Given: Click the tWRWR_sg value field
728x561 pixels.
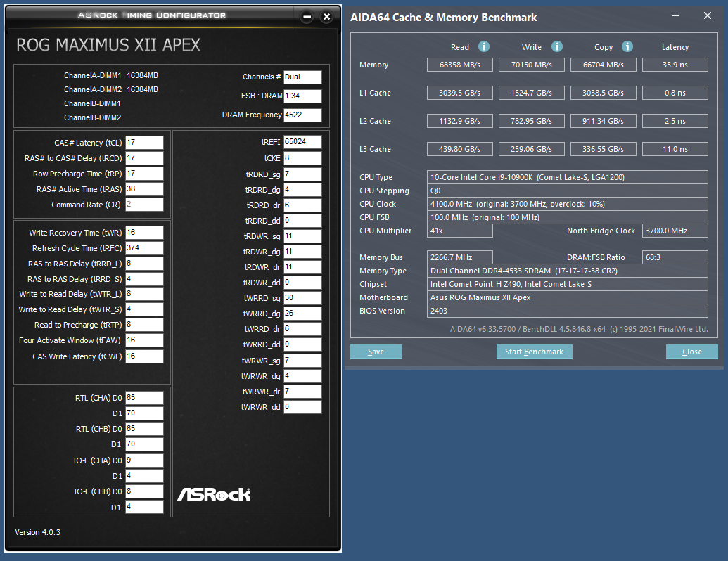Looking at the screenshot, I should [302, 361].
